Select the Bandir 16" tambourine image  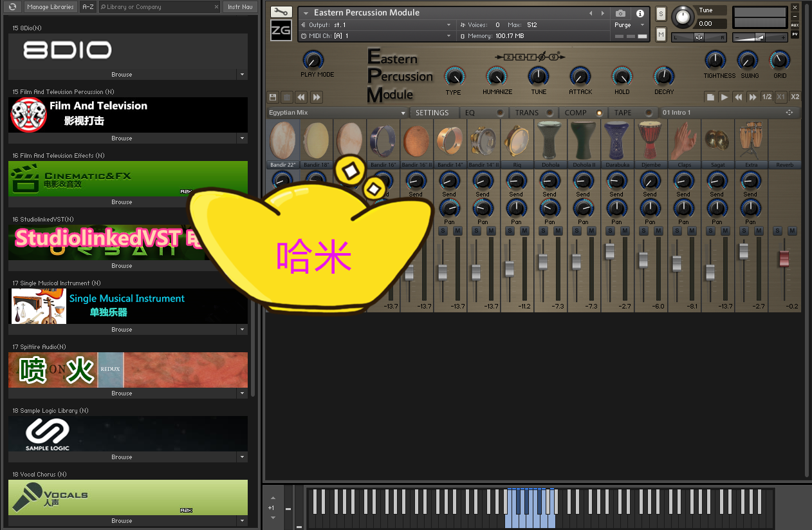coord(383,140)
